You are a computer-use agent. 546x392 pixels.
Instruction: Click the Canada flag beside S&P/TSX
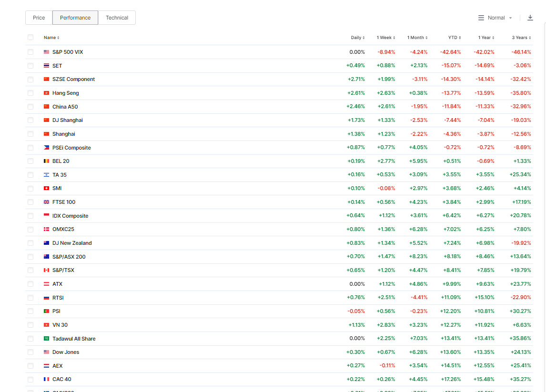(x=46, y=270)
